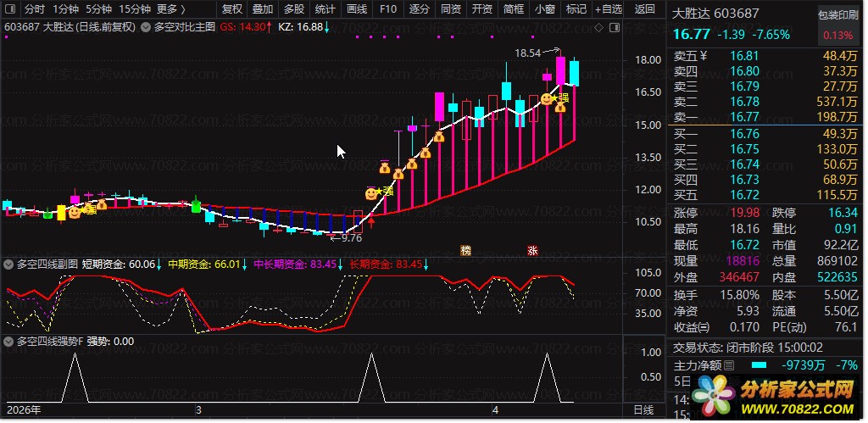Click the 涨 marker on the chart
868x423 pixels.
pos(532,250)
